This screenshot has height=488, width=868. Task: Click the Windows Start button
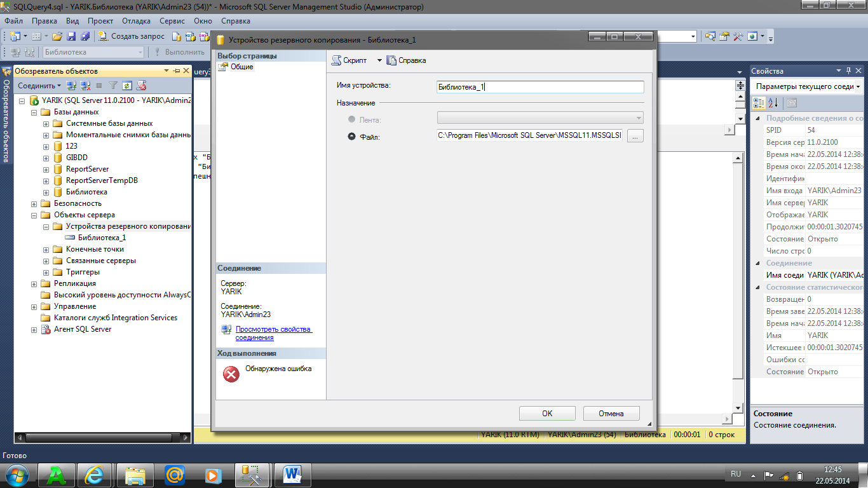[16, 474]
